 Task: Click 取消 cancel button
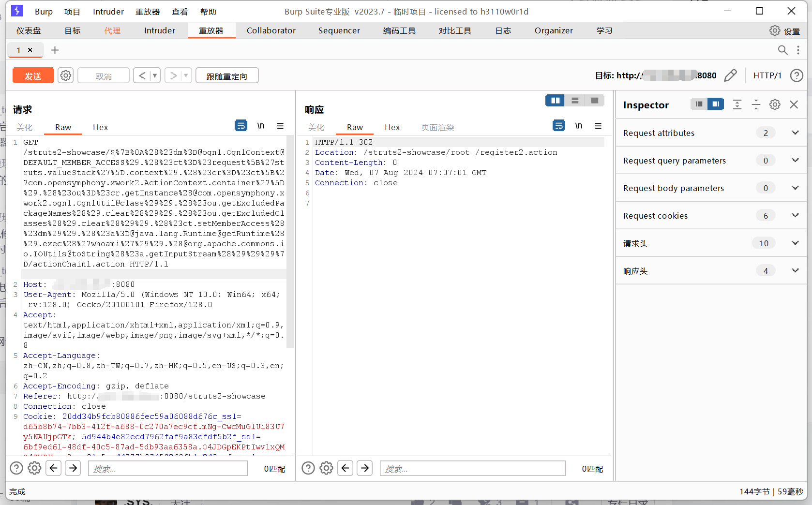tap(104, 75)
